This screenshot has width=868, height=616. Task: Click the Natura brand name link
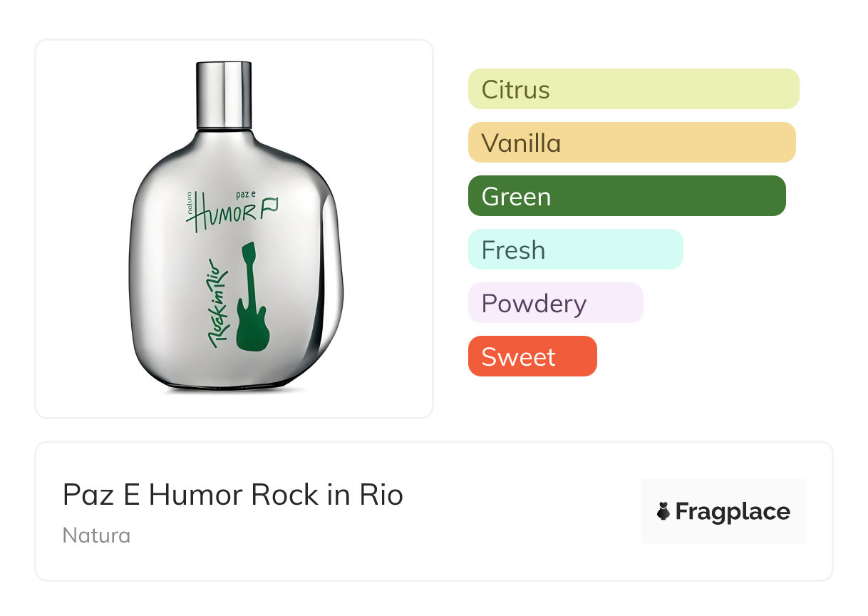(96, 535)
